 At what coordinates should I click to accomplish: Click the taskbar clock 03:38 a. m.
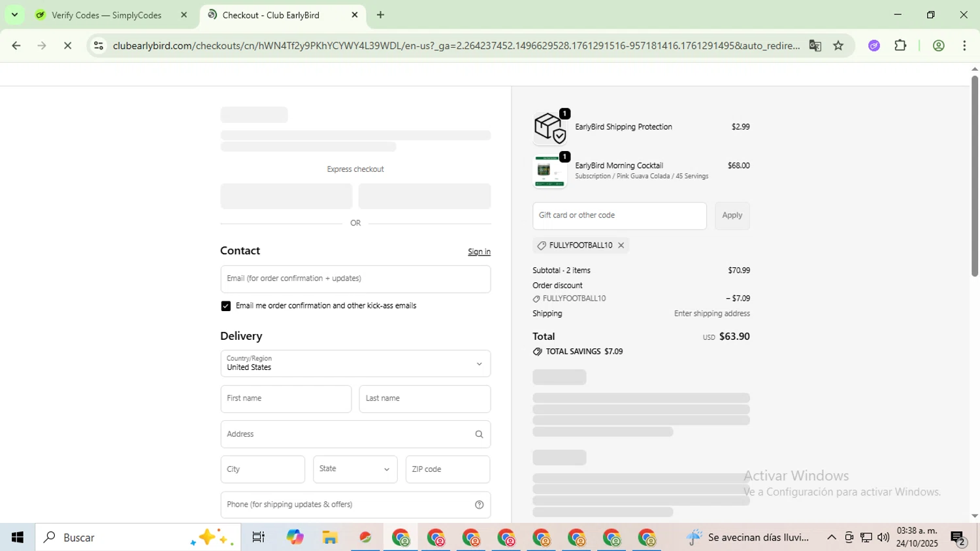tap(917, 531)
